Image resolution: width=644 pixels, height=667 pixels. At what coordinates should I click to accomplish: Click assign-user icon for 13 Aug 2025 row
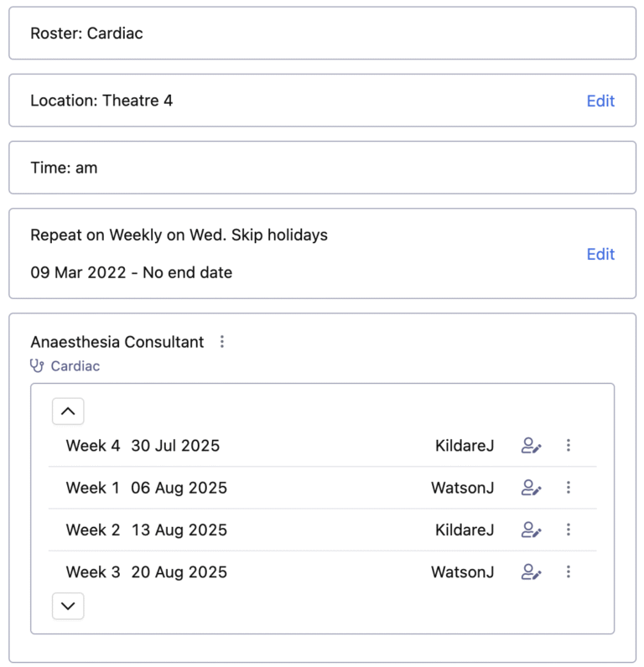pos(531,530)
